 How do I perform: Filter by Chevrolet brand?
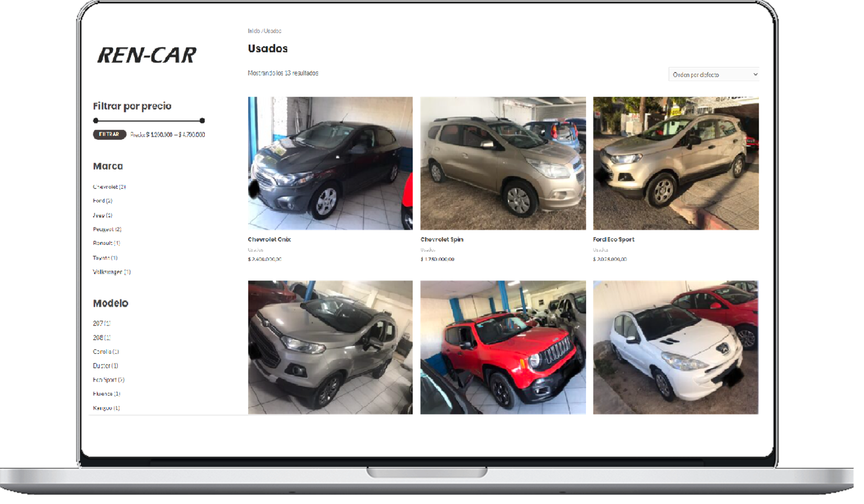coord(105,187)
